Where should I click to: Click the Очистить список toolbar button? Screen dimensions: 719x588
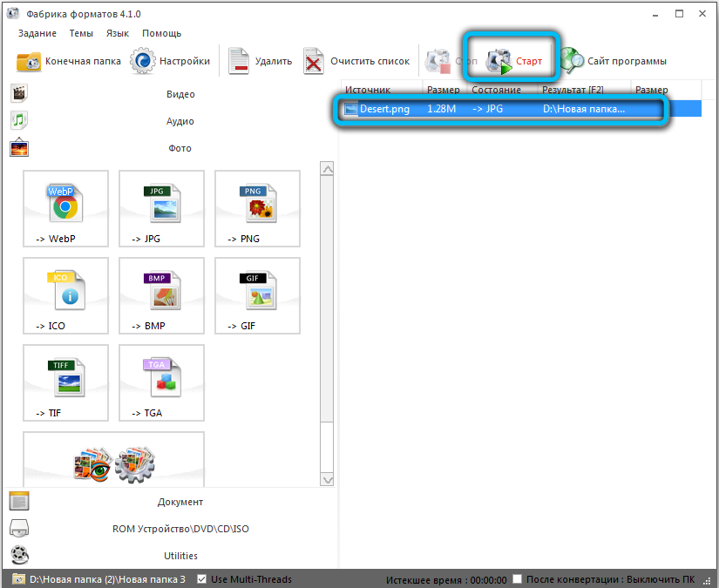(x=356, y=62)
